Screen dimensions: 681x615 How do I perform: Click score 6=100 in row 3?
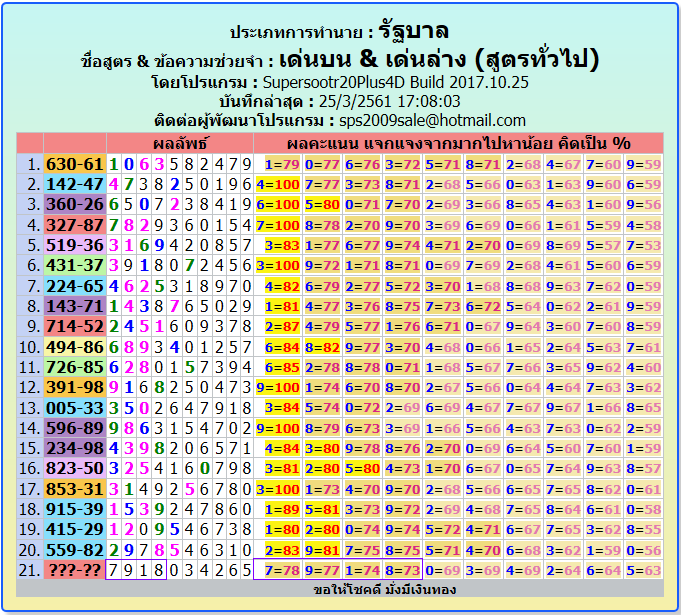(278, 205)
